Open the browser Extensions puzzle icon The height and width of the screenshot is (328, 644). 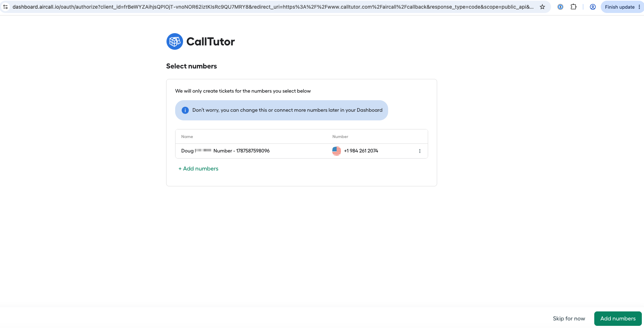(573, 7)
